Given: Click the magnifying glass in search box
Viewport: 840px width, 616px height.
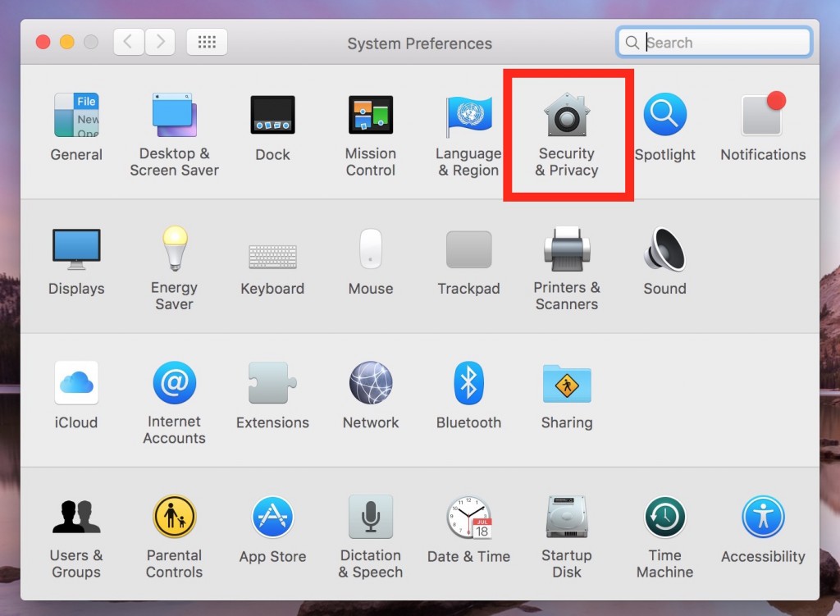Looking at the screenshot, I should pyautogui.click(x=632, y=43).
